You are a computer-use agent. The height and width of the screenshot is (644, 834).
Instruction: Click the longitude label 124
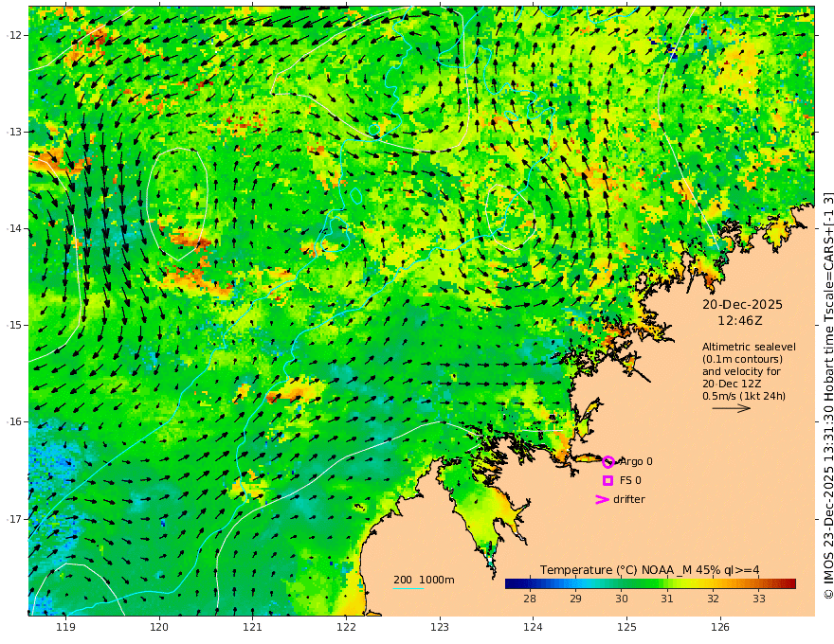(533, 627)
